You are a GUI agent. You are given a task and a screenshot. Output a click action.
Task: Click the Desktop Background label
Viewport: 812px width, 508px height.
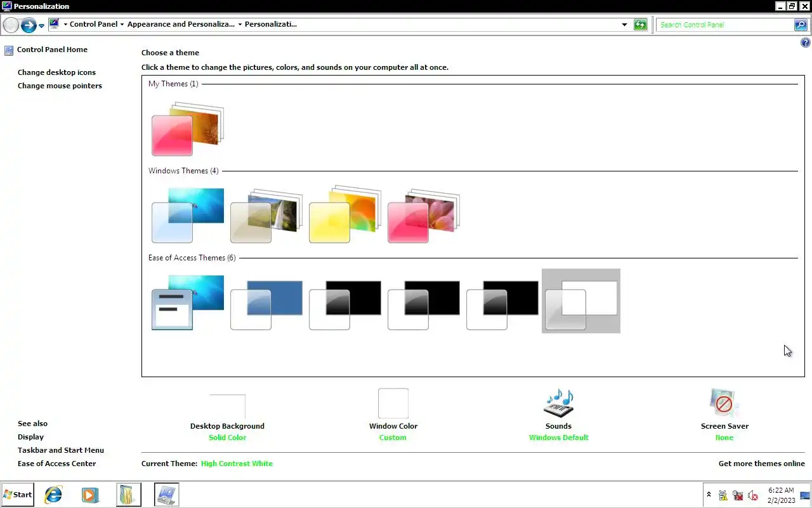[x=227, y=426]
